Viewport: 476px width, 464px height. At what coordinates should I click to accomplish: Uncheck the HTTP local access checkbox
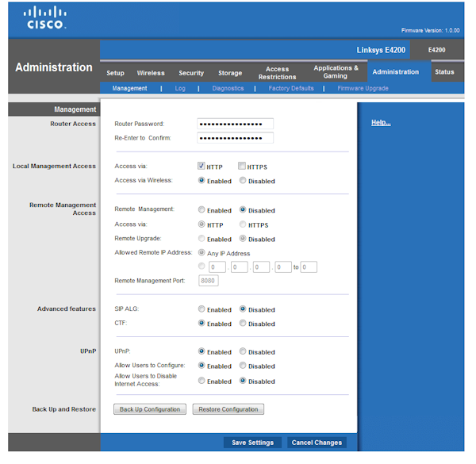(202, 167)
